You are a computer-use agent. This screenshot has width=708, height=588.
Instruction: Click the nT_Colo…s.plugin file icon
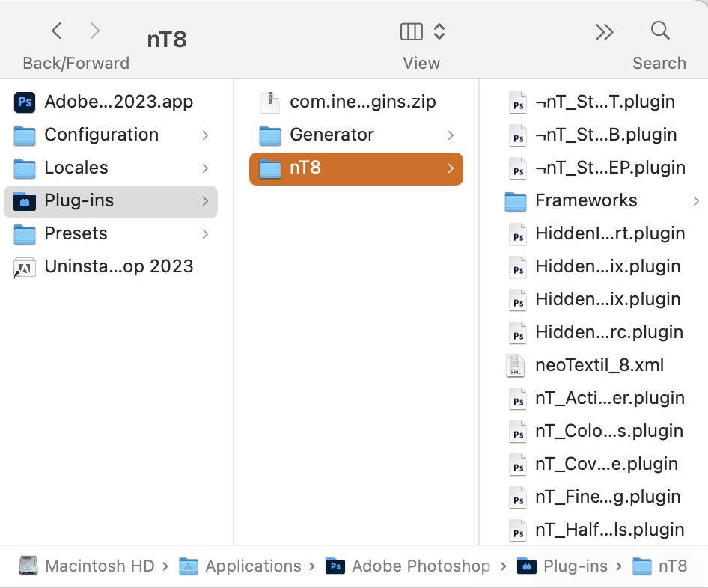point(517,432)
